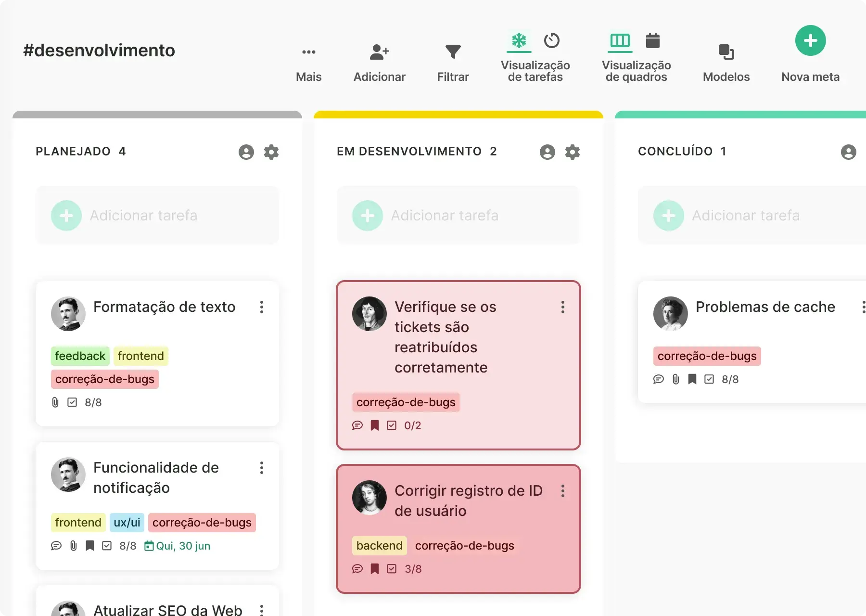
Task: Click the Nova meta green plus button
Action: (x=810, y=40)
